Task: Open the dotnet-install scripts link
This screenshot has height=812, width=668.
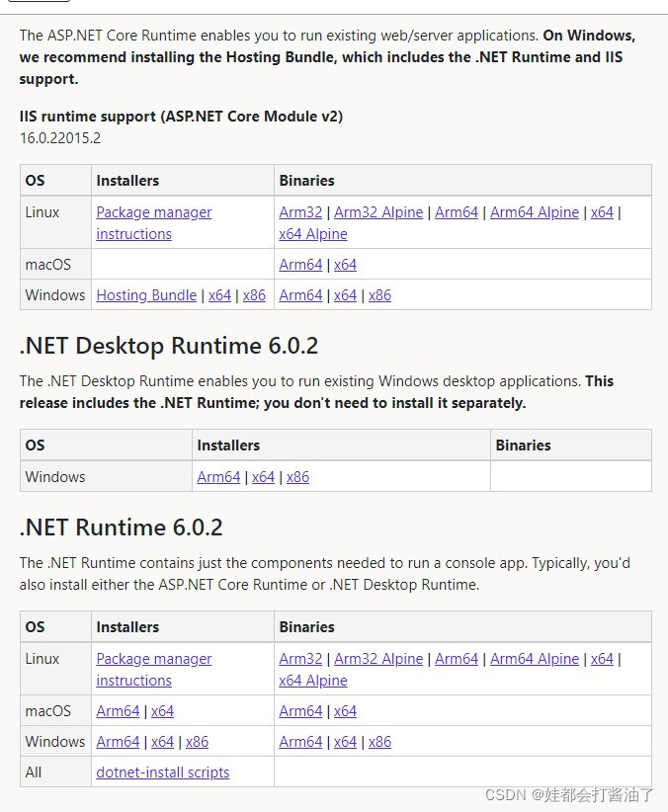Action: [162, 772]
